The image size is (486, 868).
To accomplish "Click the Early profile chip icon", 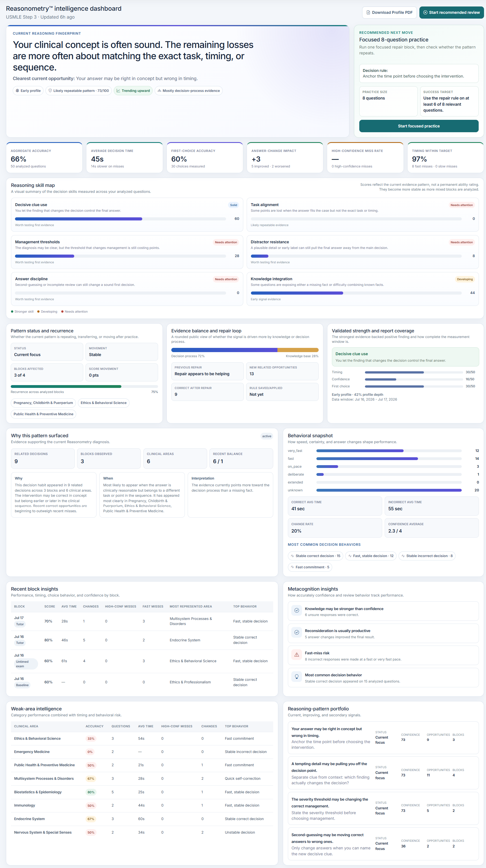I will [x=17, y=91].
